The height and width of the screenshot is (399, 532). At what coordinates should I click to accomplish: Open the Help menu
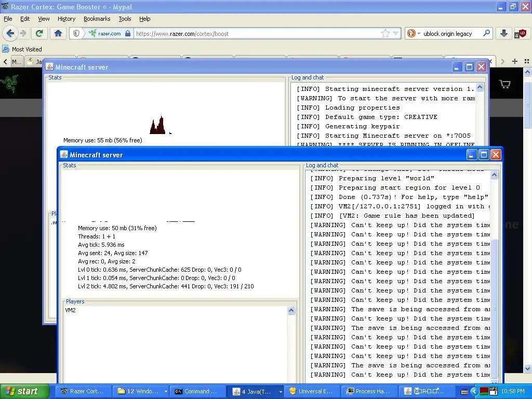click(x=144, y=19)
